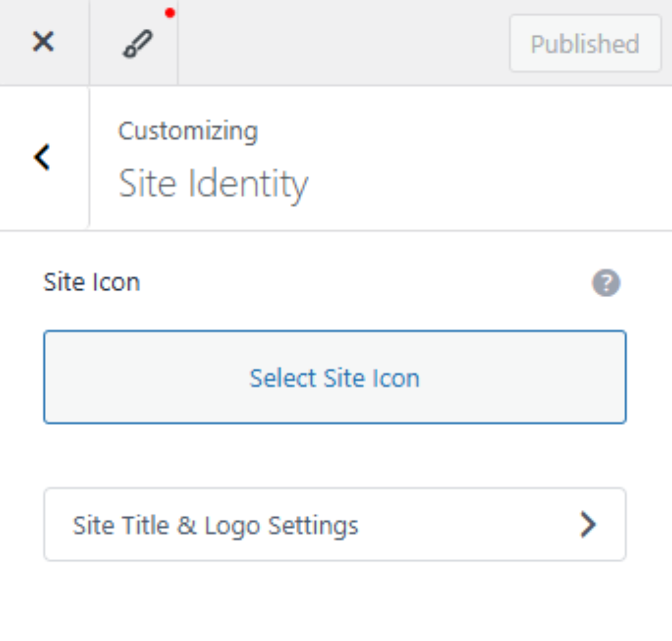
Task: Close the Customizer with the X icon
Action: [x=43, y=43]
